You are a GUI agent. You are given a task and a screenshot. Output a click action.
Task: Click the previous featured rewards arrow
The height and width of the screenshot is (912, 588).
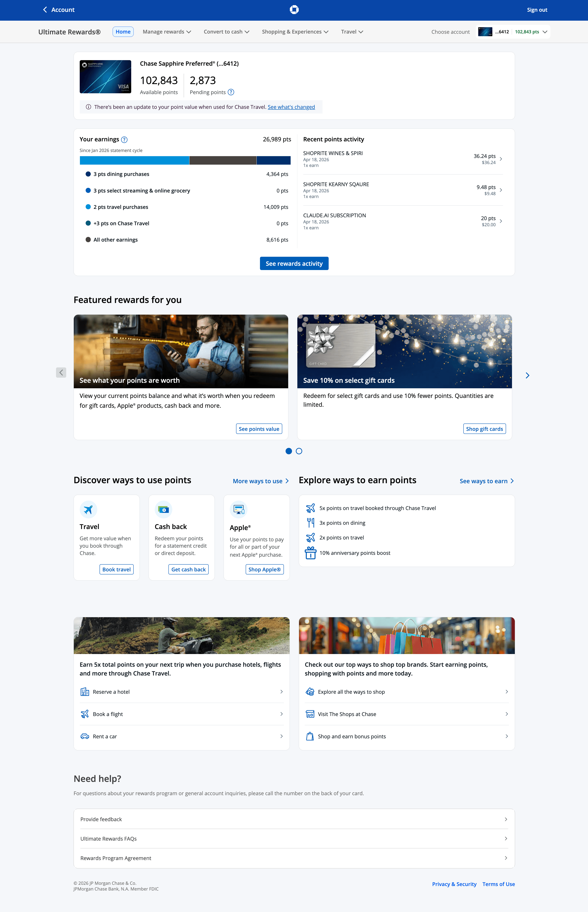point(61,373)
